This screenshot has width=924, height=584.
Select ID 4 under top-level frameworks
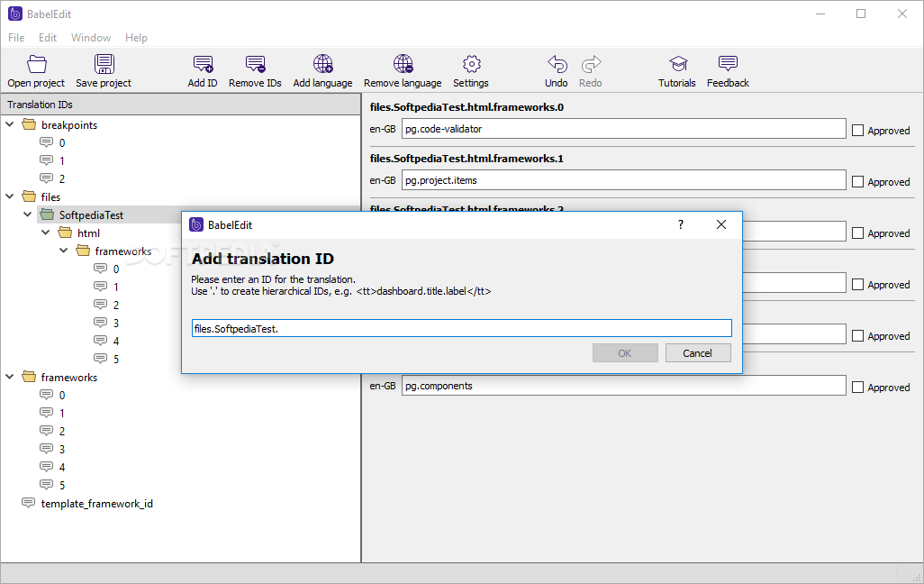pyautogui.click(x=62, y=467)
